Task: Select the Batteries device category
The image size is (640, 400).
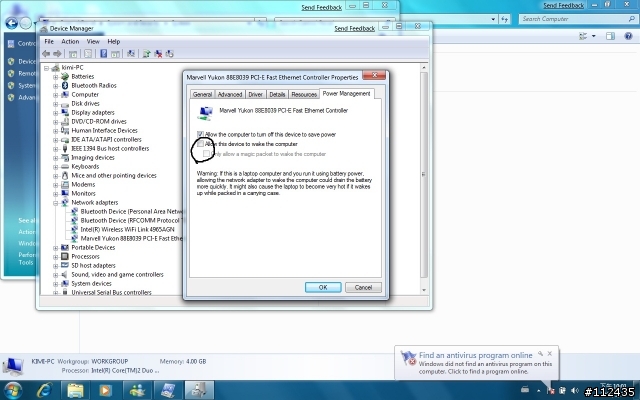Action: click(x=82, y=77)
